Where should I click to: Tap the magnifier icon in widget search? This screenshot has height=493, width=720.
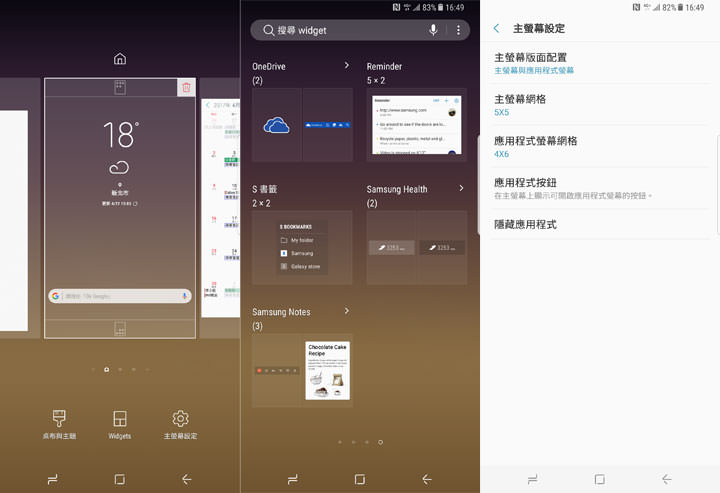pos(268,30)
